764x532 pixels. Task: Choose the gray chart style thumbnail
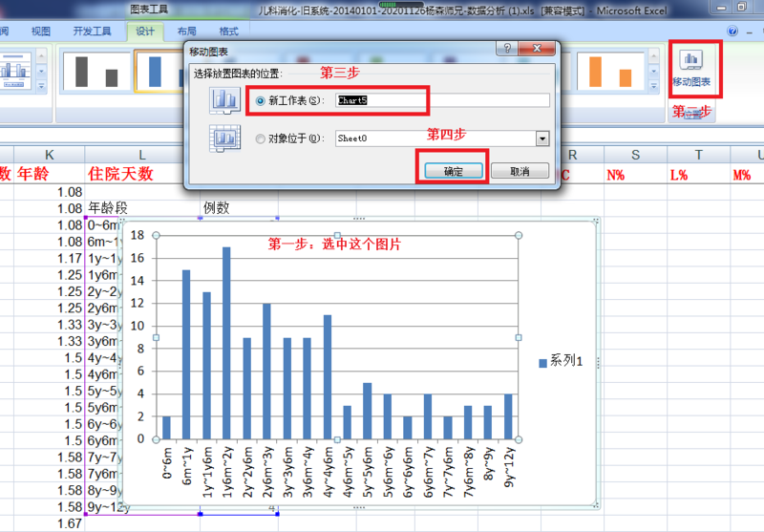click(96, 71)
